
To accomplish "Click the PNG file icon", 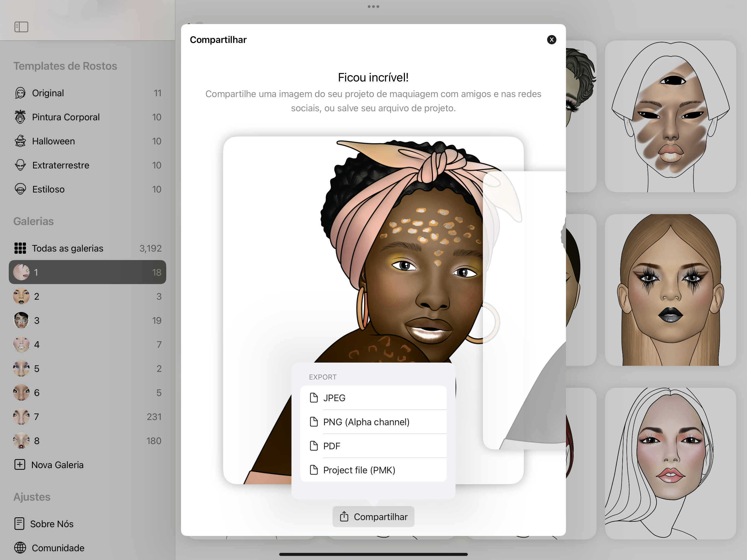I will (x=314, y=422).
